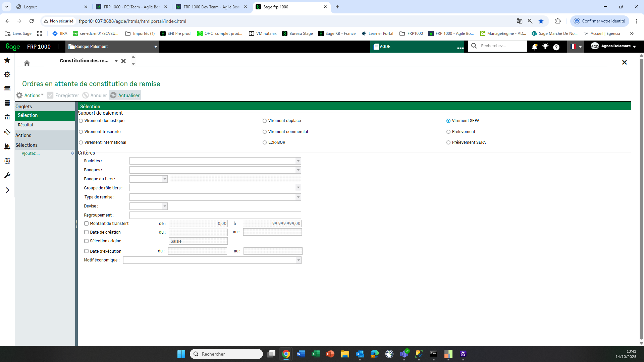Choose Prélèvement SEPA payment option

448,142
